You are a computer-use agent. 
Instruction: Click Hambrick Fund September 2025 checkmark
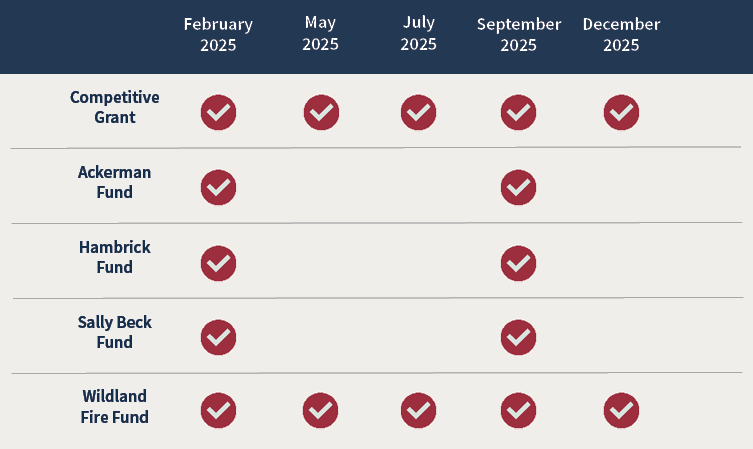[x=519, y=263]
